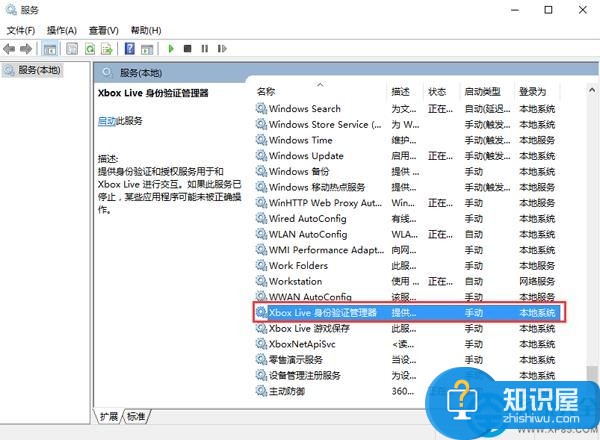This screenshot has height=440, width=600.
Task: Click the WMI Performance Adapter gear icon
Action: point(261,250)
